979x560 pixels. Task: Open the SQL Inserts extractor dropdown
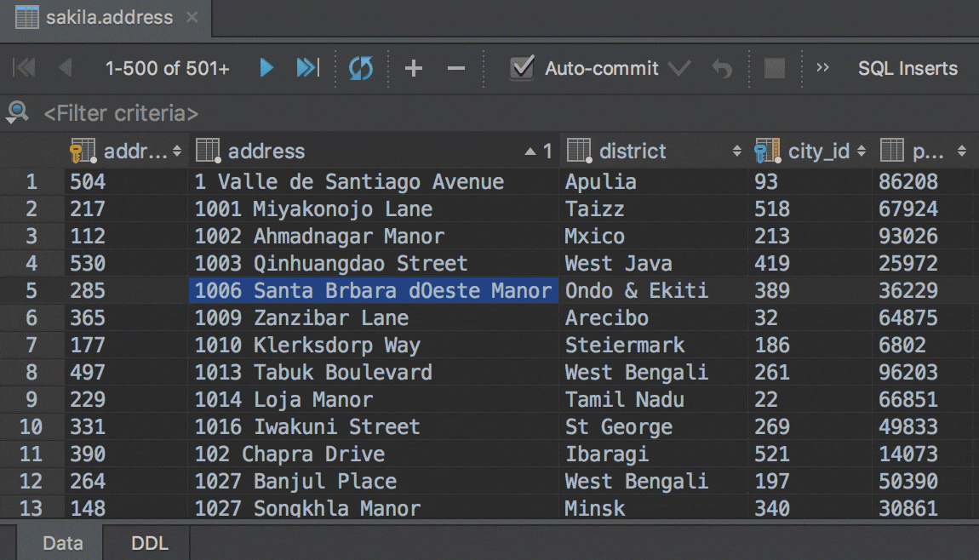pos(907,68)
